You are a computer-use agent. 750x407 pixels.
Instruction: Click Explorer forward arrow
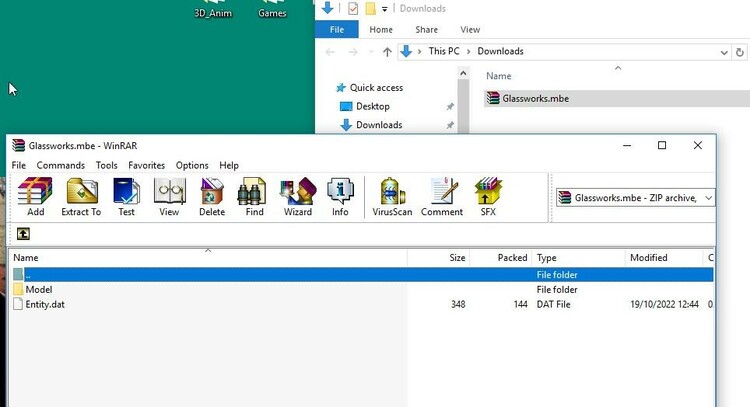353,52
